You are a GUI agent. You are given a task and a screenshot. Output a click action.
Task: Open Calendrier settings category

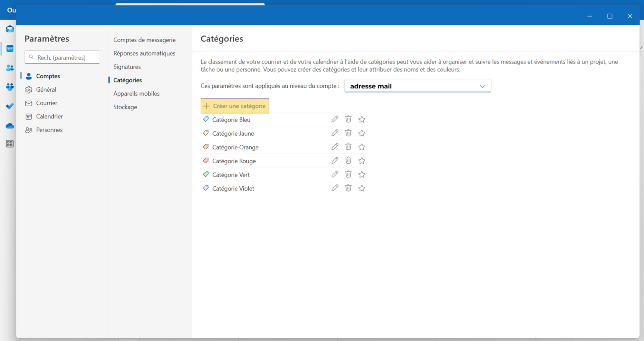[x=49, y=116]
